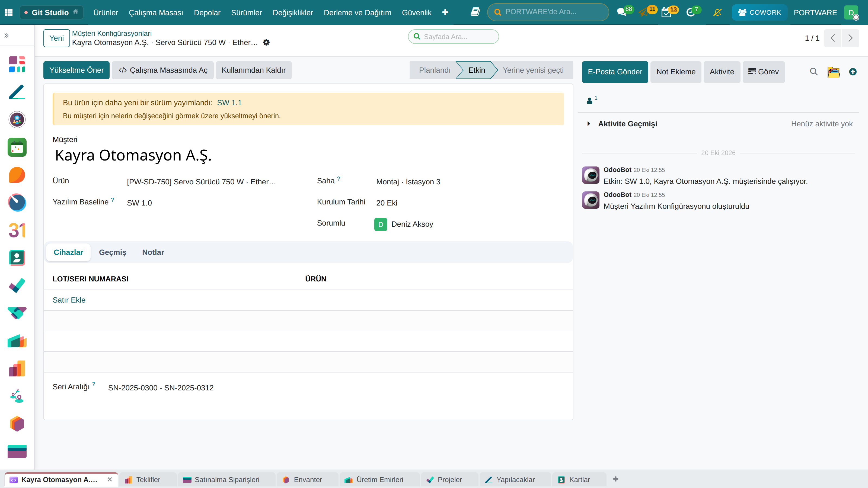The height and width of the screenshot is (488, 868).
Task: Open the Derleme ve Dağıtım menu
Action: [x=357, y=12]
